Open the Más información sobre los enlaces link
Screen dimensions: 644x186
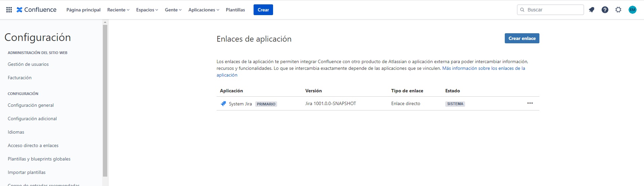[483, 68]
